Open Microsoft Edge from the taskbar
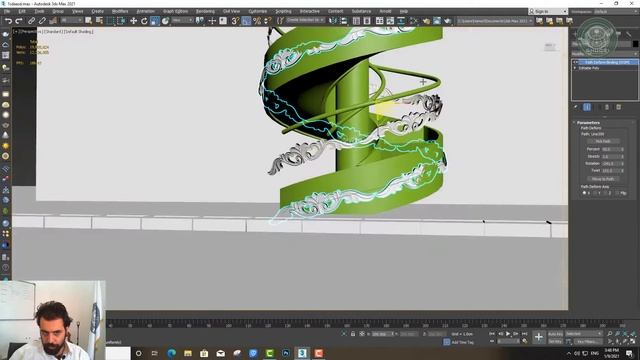The width and height of the screenshot is (640, 360). pyautogui.click(x=171, y=353)
